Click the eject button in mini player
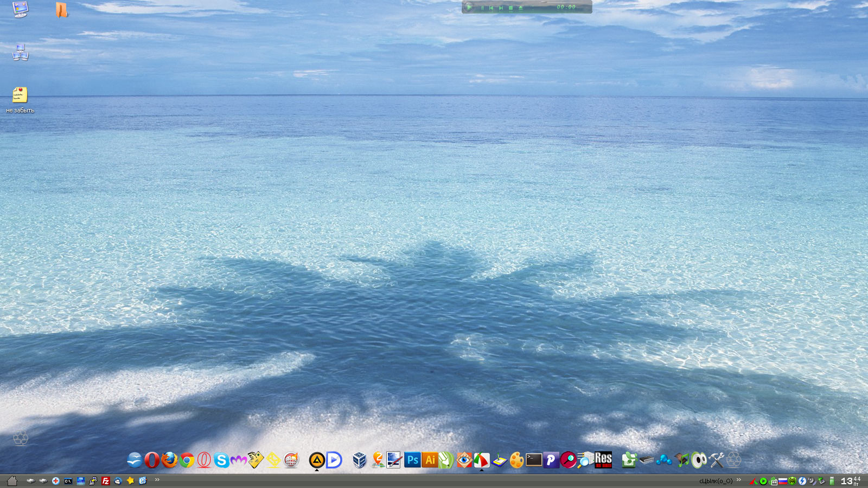868x488 pixels. 521,8
